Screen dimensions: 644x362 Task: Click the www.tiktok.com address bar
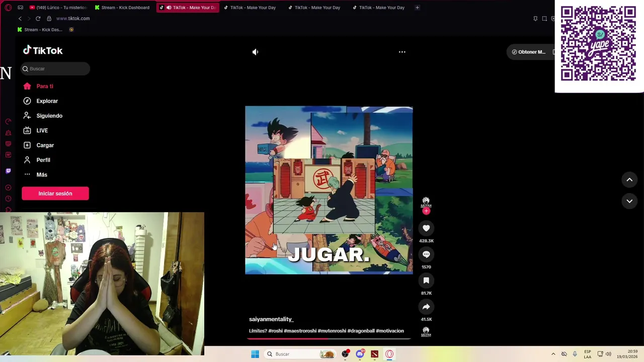coord(73,19)
